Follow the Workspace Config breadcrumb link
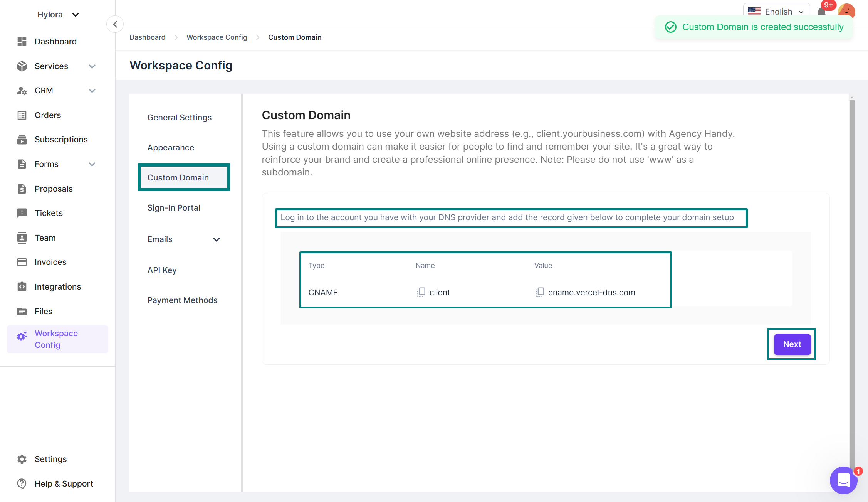 217,37
